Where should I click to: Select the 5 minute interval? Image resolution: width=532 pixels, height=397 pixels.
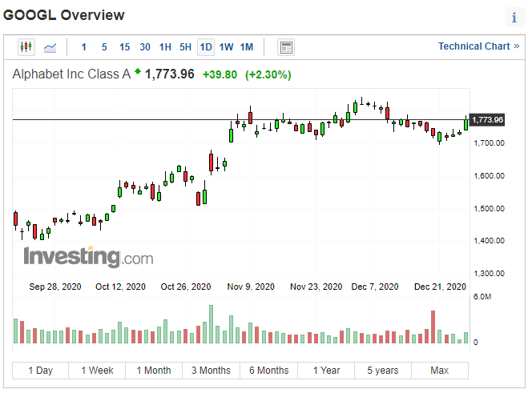coord(104,47)
